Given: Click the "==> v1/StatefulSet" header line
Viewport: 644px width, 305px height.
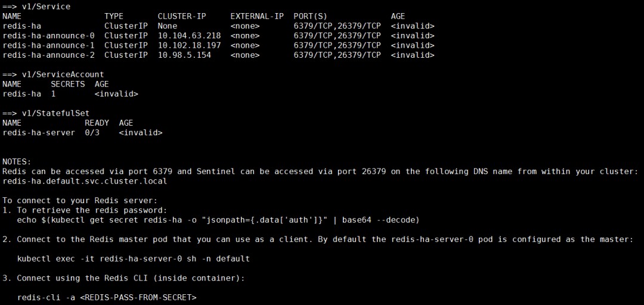Looking at the screenshot, I should coord(46,113).
